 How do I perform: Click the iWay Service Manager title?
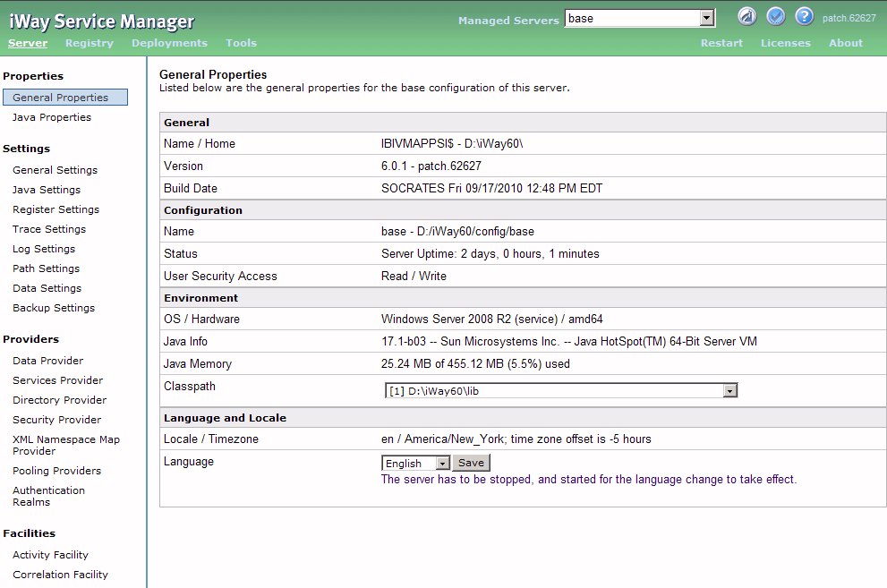click(101, 21)
